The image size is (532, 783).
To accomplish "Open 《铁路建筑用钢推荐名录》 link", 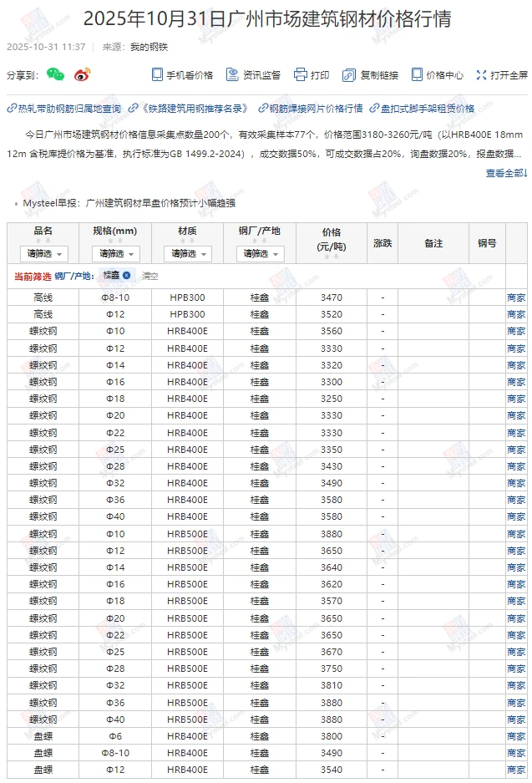I will coord(189,109).
